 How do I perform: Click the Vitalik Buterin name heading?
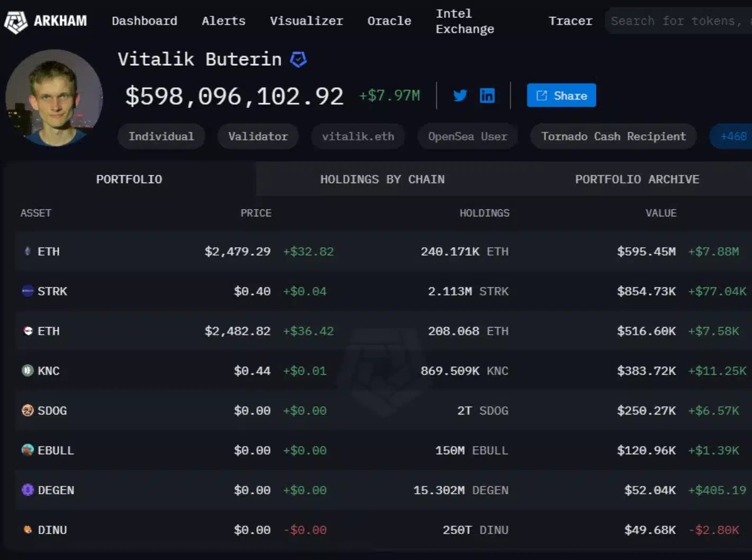(x=200, y=59)
